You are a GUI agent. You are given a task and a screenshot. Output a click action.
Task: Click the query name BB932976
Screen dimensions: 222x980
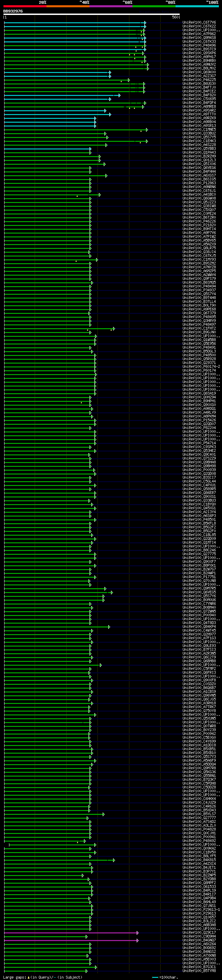[13, 11]
